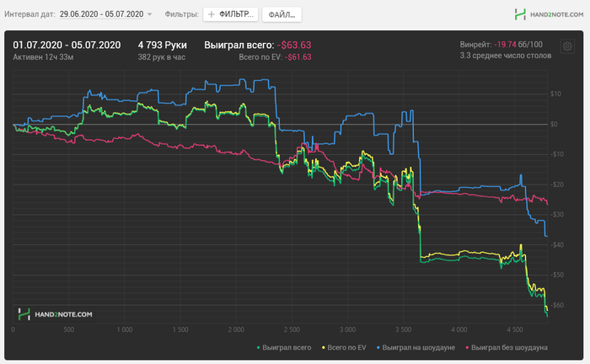Click the session dates 01.07.2020 - 05.07.2020
The image size is (590, 364).
[x=67, y=45]
